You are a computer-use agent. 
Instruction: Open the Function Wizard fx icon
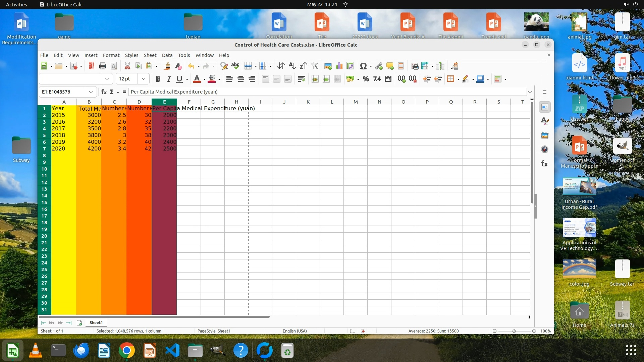pos(104,92)
